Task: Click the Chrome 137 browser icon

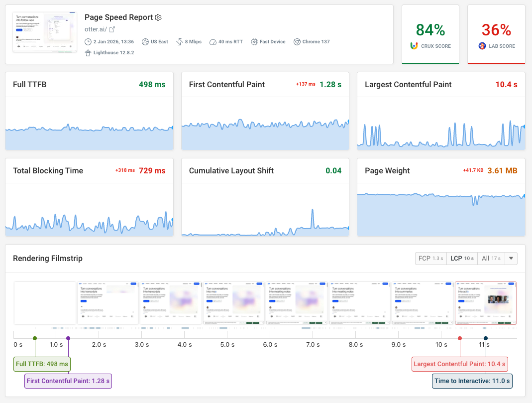Action: pyautogui.click(x=297, y=42)
